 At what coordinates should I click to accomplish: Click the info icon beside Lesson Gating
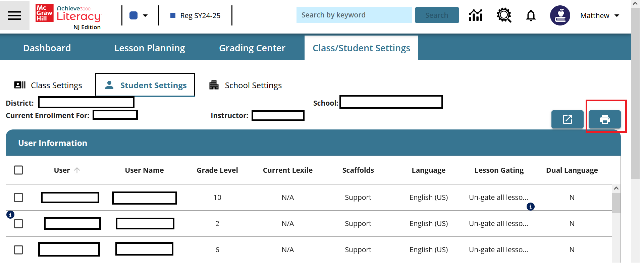(x=530, y=207)
